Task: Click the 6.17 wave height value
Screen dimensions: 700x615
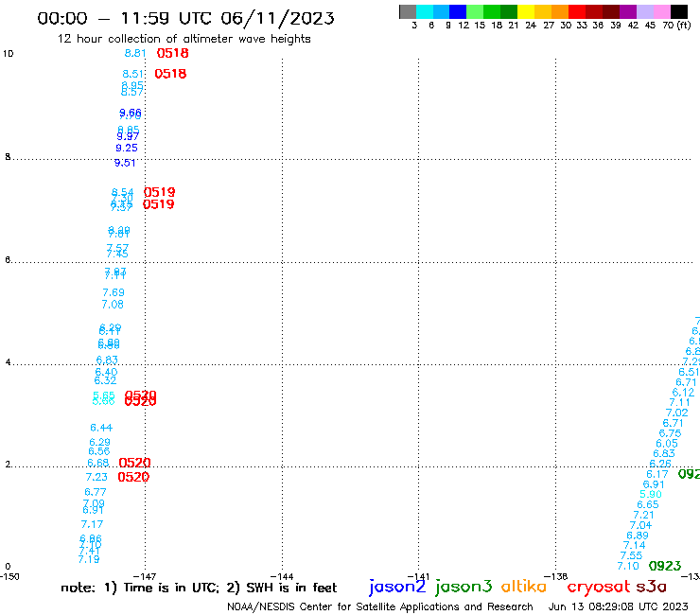Action: click(x=657, y=474)
